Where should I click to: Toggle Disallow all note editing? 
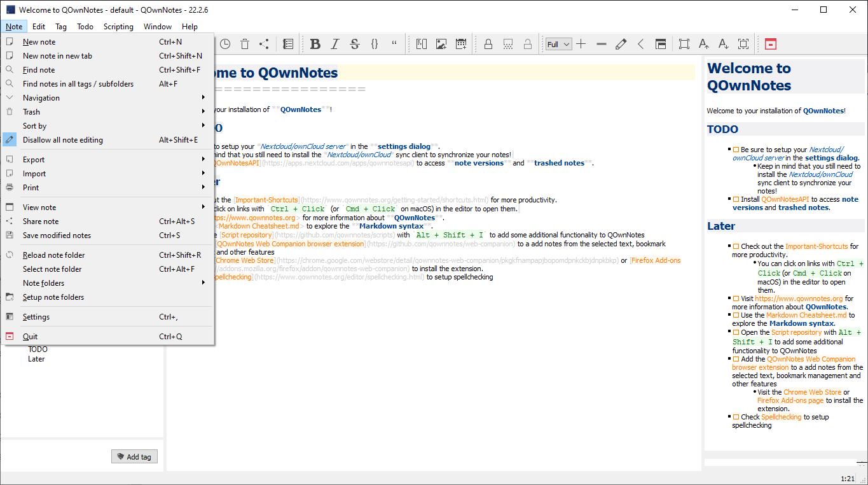coord(107,140)
